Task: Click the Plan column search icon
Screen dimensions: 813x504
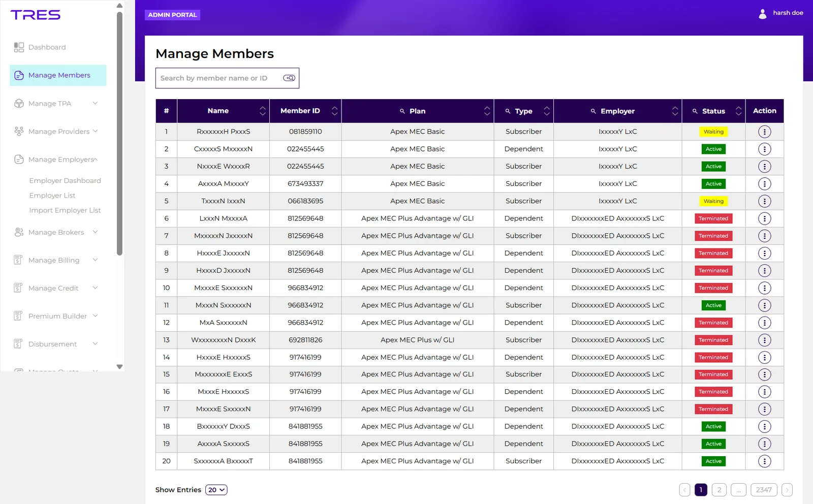Action: pyautogui.click(x=402, y=111)
